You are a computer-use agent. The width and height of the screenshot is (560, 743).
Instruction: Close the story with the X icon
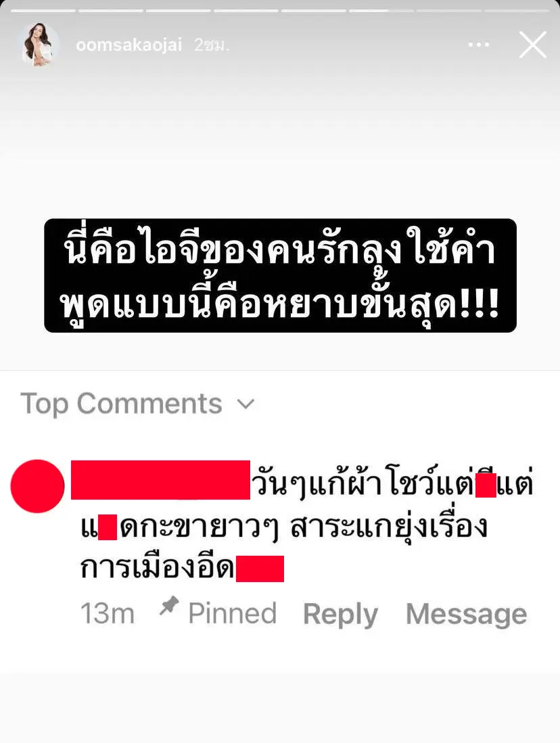[x=532, y=45]
